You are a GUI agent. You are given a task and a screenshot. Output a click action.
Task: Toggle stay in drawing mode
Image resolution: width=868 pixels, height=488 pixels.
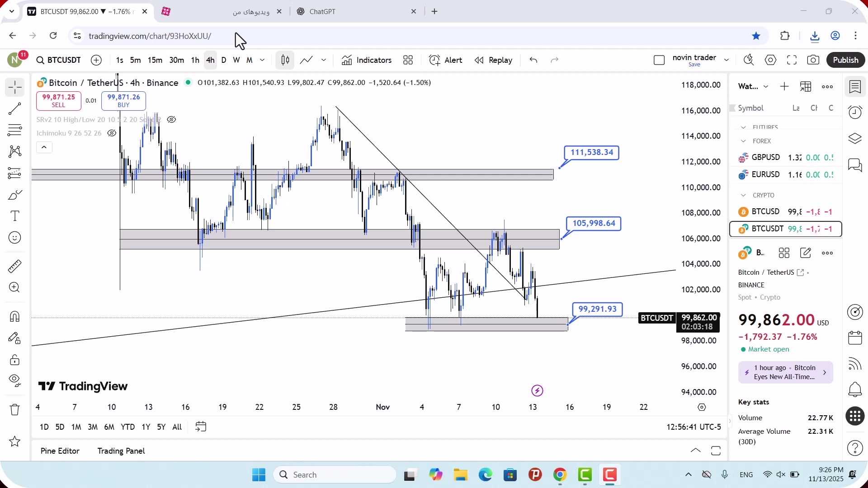click(x=15, y=338)
